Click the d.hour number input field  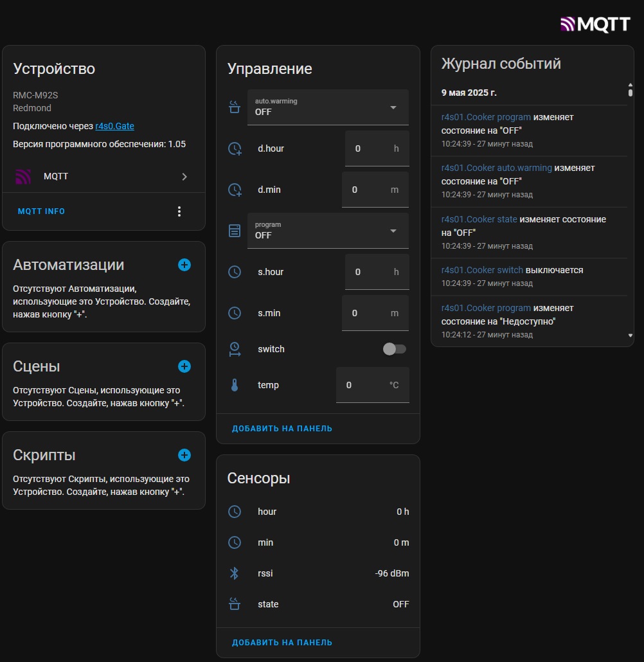click(370, 148)
